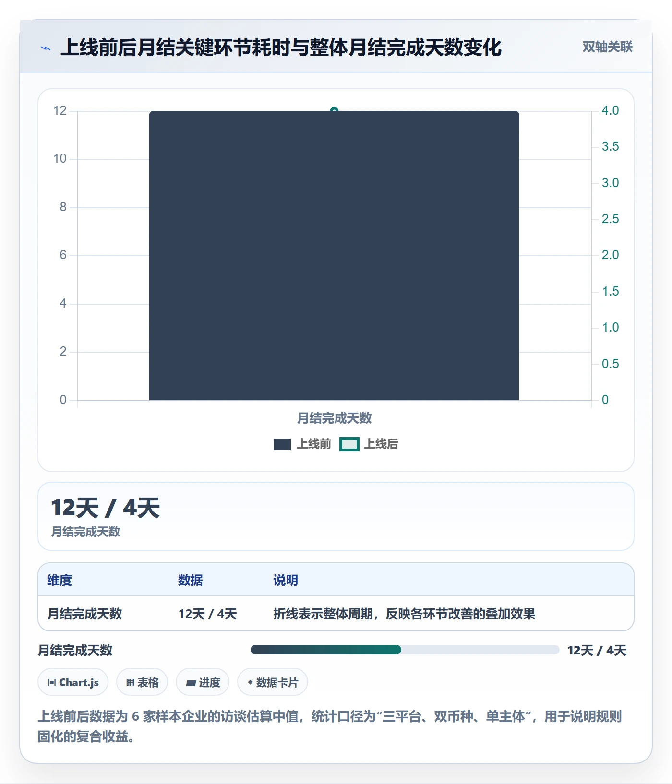Click the Chart.js chip icon
The height and width of the screenshot is (784, 672).
click(x=73, y=682)
